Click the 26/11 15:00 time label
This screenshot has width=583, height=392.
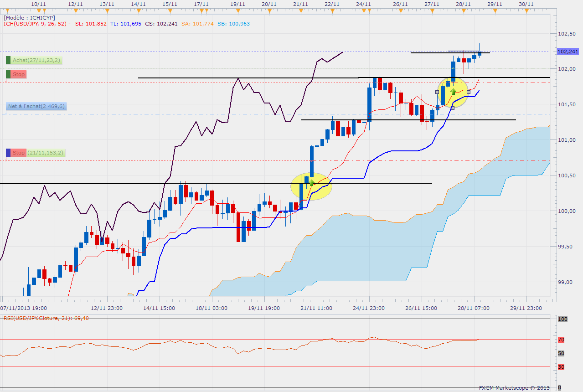tap(421, 308)
